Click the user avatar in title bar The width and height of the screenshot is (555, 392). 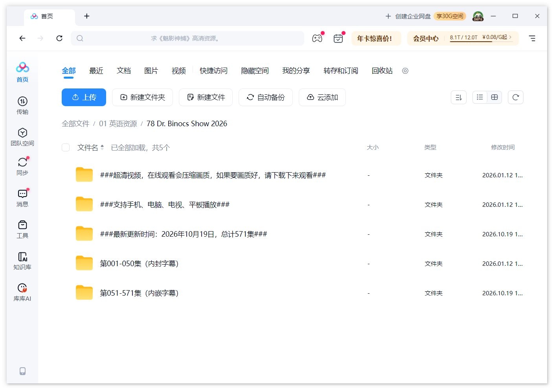pos(478,16)
